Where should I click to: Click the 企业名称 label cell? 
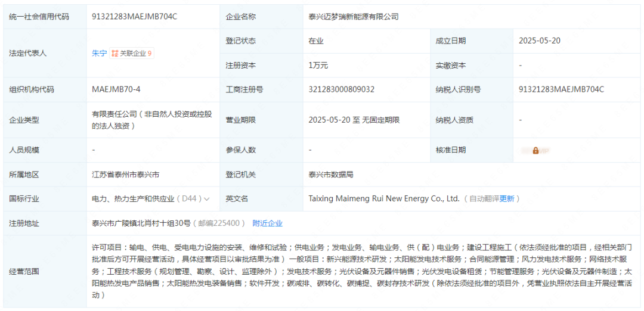pyautogui.click(x=262, y=17)
